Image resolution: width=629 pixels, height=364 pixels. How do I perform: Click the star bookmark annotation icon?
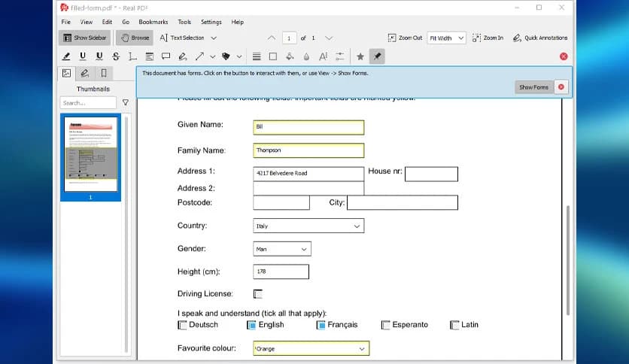click(360, 56)
